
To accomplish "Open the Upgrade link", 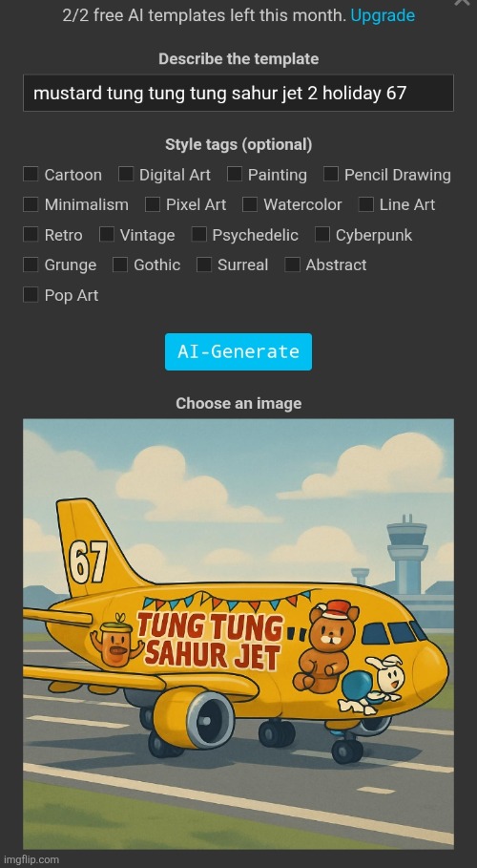I will coord(383,15).
